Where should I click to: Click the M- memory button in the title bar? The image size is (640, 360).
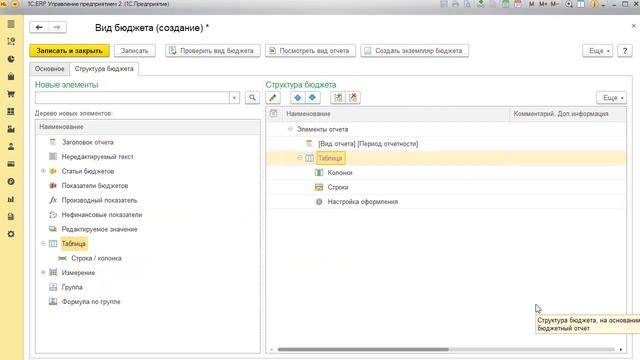tap(554, 4)
